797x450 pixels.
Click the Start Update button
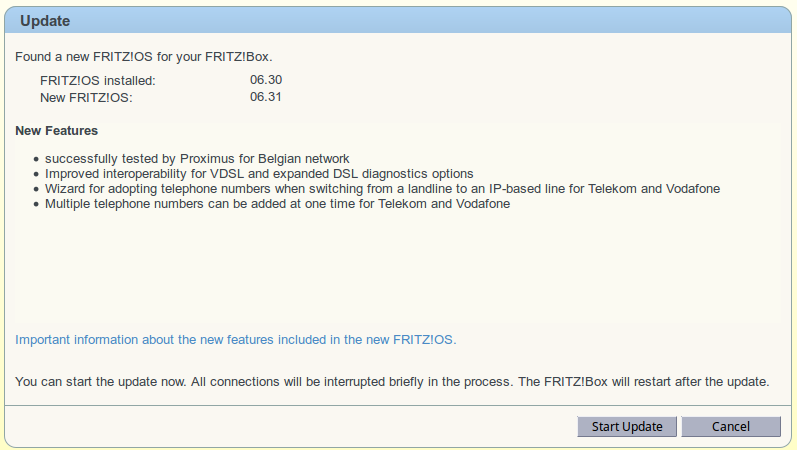627,426
